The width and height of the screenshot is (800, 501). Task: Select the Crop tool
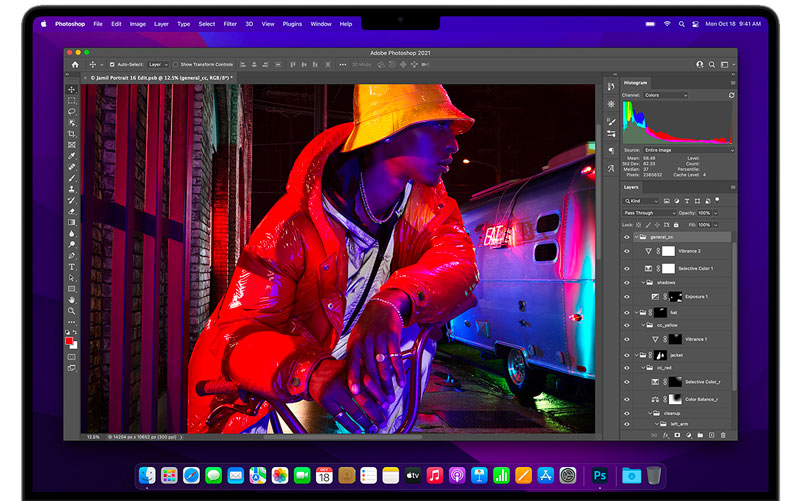(x=71, y=134)
